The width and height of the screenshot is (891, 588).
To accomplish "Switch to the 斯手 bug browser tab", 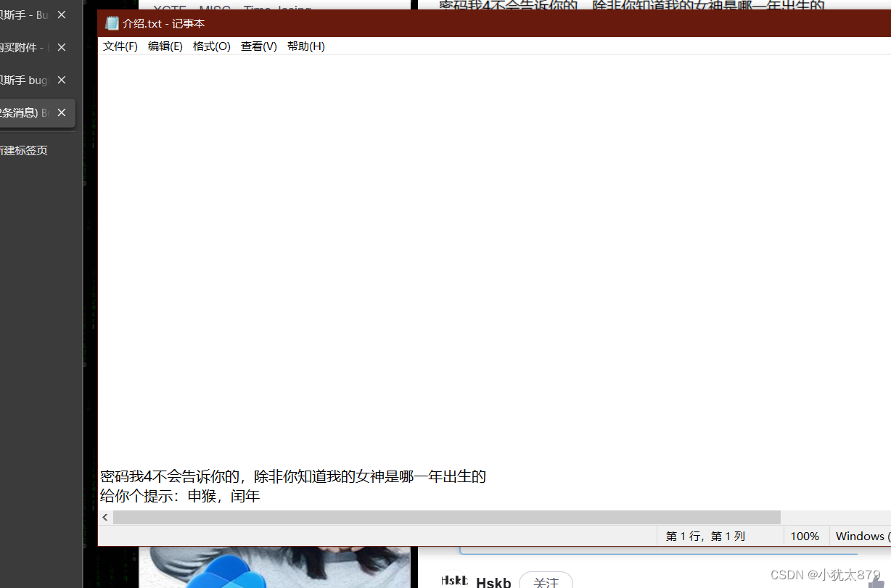I will pyautogui.click(x=25, y=80).
